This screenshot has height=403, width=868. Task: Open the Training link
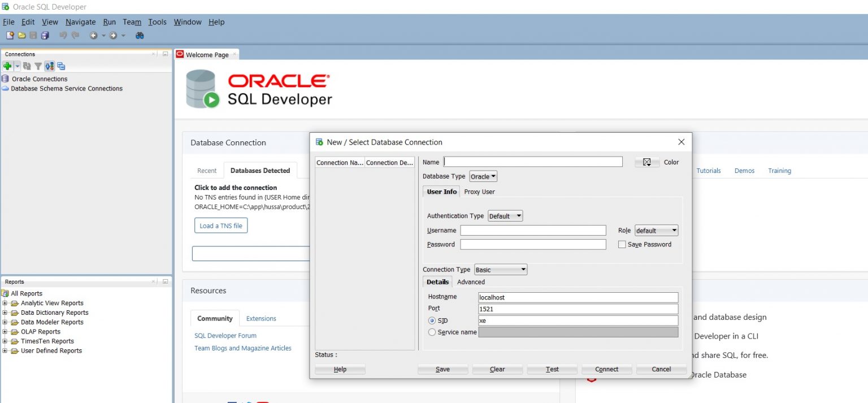(779, 171)
